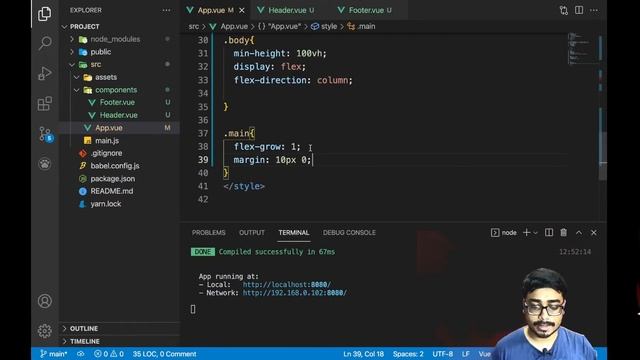Open editor more actions ellipsis

tap(594, 10)
